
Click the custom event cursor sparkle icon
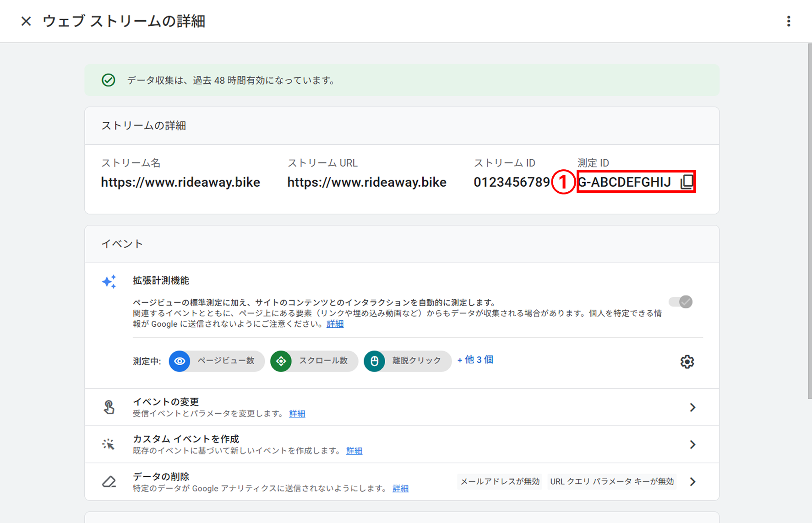click(109, 444)
